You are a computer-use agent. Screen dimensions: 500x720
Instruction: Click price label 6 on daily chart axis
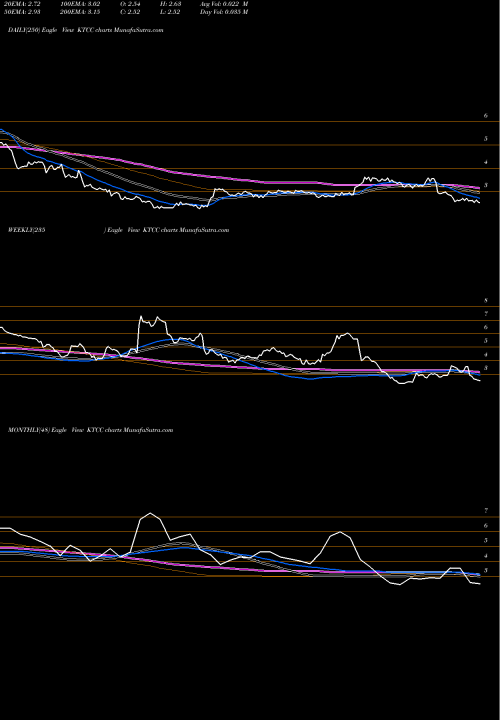coord(486,116)
